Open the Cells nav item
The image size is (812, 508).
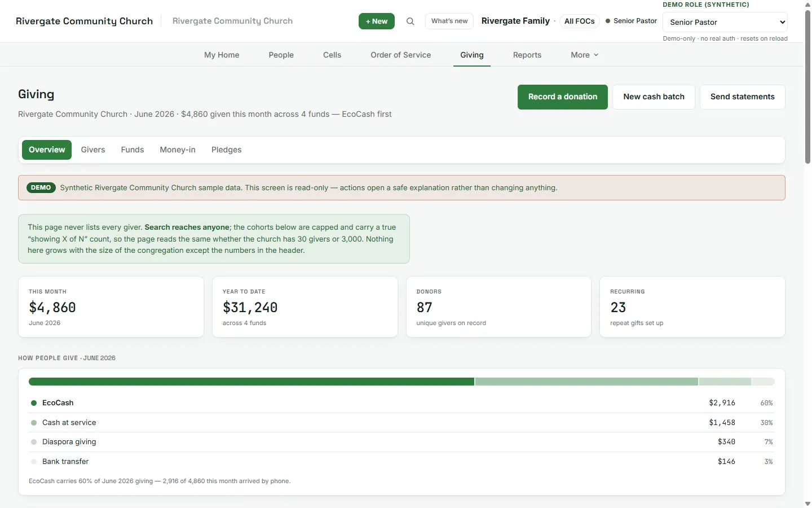pos(332,55)
